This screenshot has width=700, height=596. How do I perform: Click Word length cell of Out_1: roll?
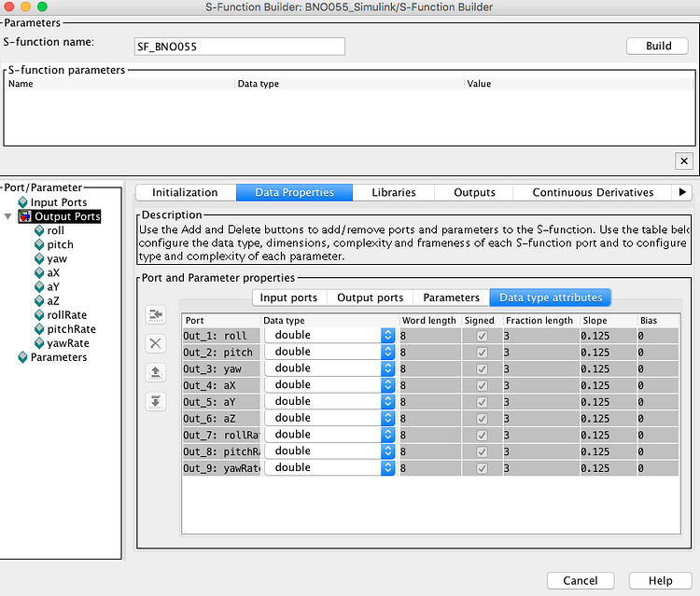[x=430, y=336]
